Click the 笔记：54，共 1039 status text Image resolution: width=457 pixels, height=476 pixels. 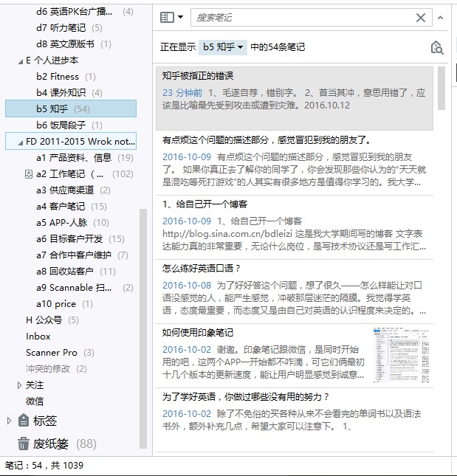click(44, 466)
